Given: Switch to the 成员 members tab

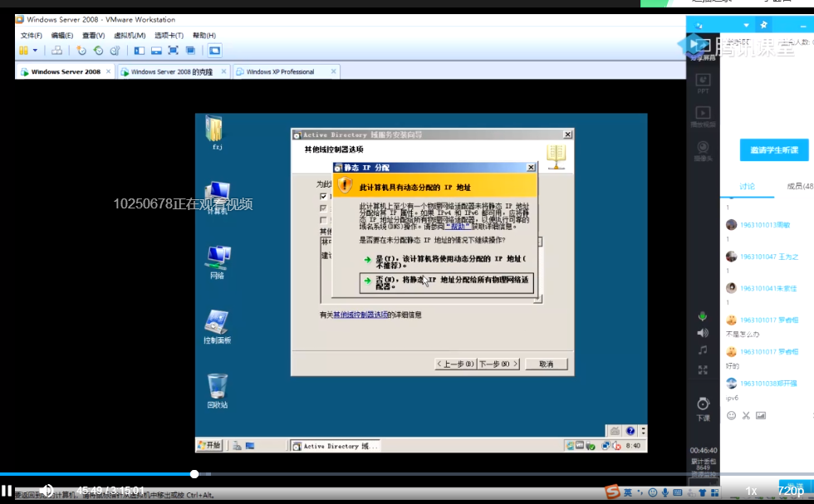Looking at the screenshot, I should click(x=799, y=186).
